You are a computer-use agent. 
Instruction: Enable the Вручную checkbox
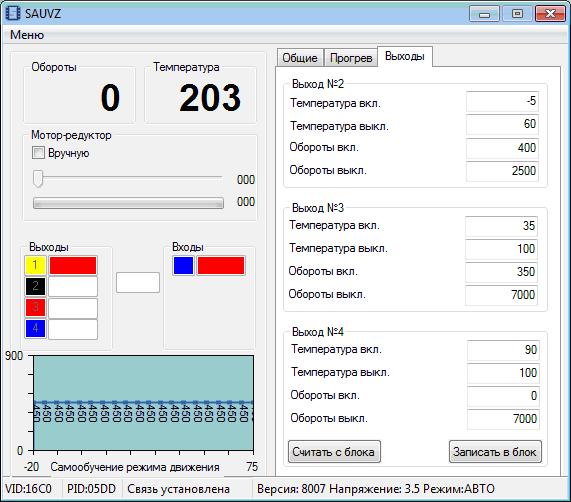pos(38,153)
